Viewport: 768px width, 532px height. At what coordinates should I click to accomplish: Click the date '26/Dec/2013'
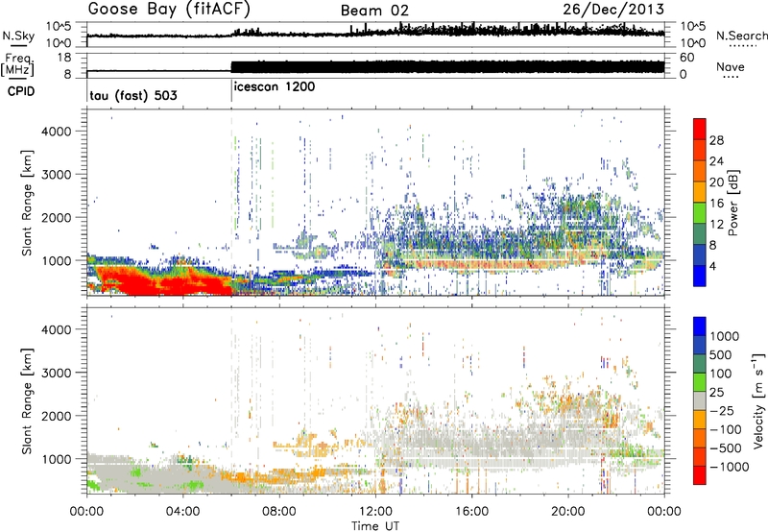tap(613, 9)
